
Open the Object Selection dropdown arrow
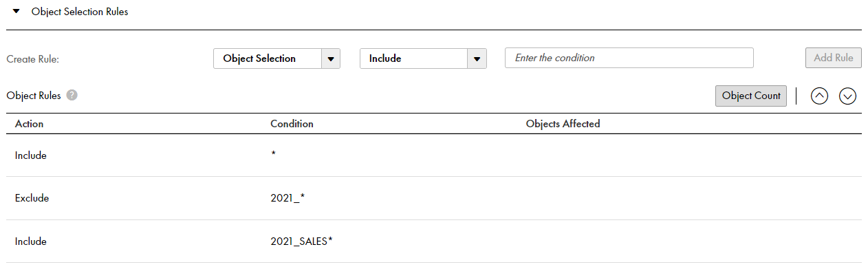point(331,58)
